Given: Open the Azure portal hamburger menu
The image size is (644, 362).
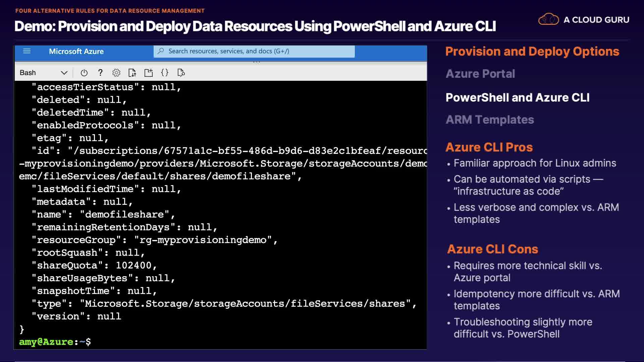Looking at the screenshot, I should click(27, 51).
